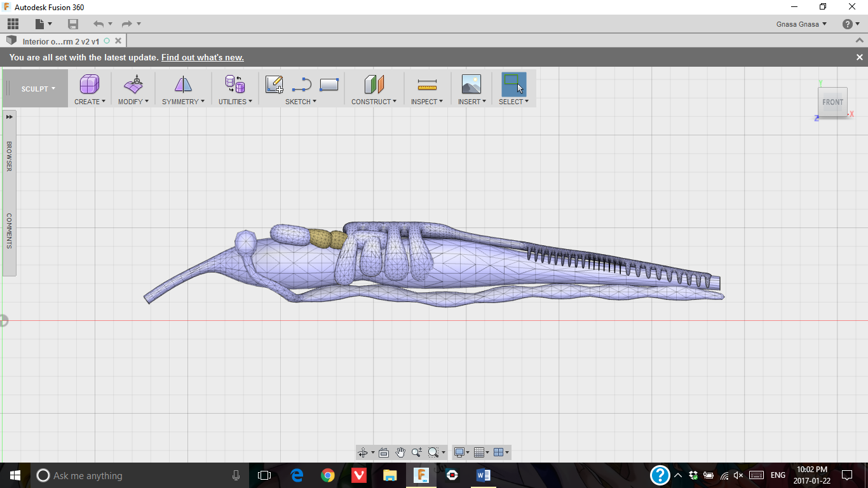Image resolution: width=868 pixels, height=488 pixels.
Task: Open the INSPECT dropdown
Action: (x=427, y=102)
